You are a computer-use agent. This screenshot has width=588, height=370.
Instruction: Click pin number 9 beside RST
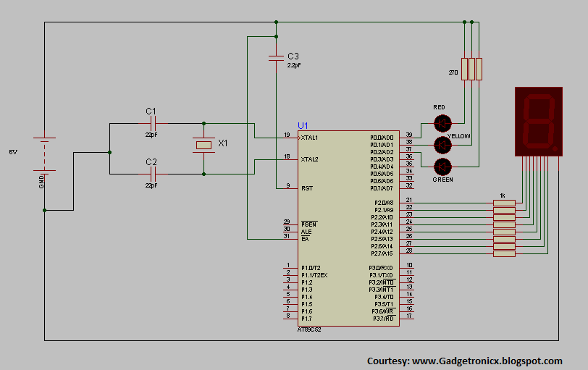tap(288, 185)
